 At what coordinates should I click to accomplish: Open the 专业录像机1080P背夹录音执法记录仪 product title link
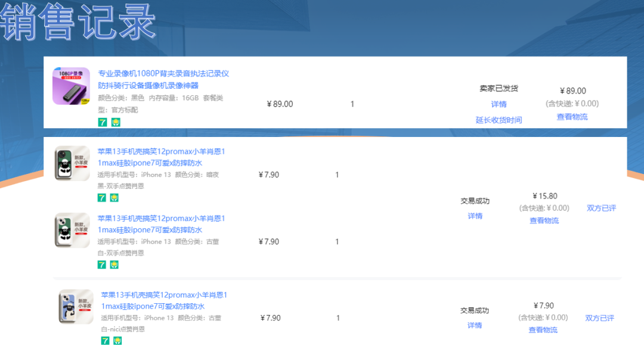(163, 79)
